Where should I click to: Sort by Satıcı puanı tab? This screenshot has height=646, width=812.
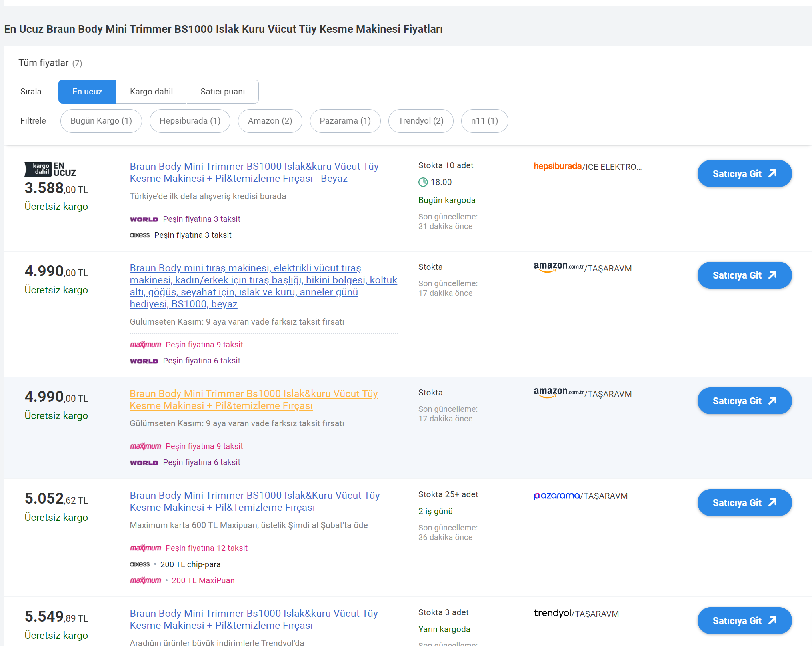[x=222, y=92]
